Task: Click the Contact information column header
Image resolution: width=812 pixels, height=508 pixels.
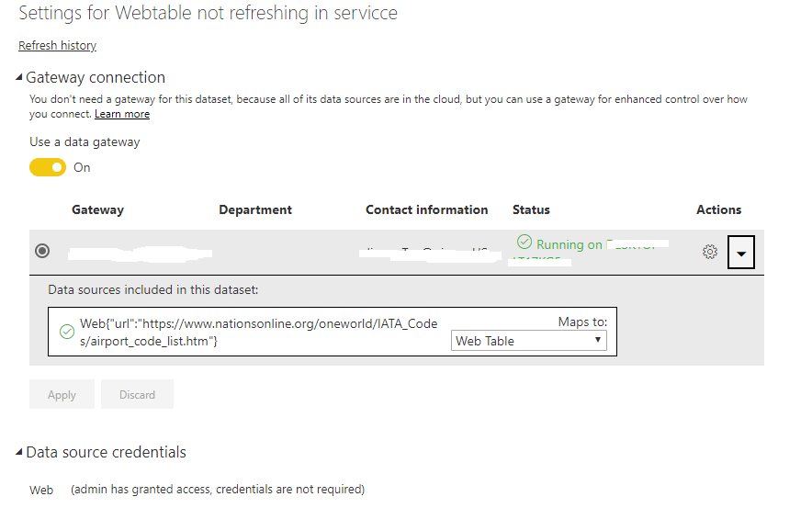Action: point(427,209)
